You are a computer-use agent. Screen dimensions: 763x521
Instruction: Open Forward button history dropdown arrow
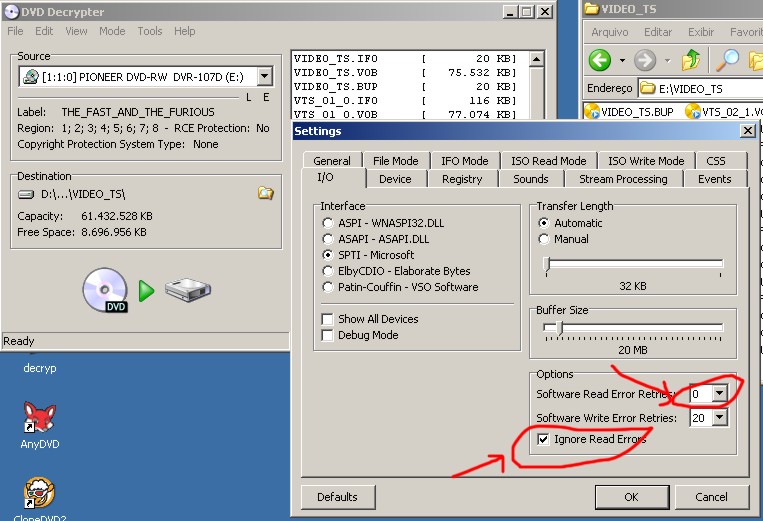[x=667, y=61]
